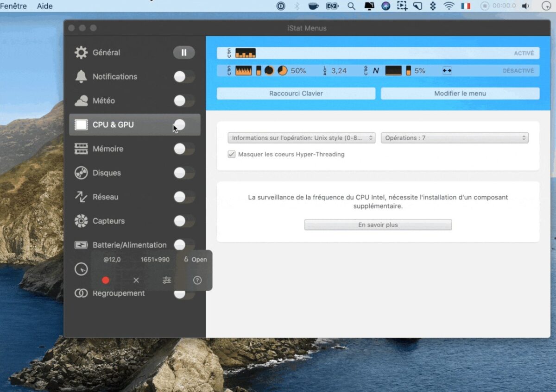Open the Dropbox menu bar icon

433,6
